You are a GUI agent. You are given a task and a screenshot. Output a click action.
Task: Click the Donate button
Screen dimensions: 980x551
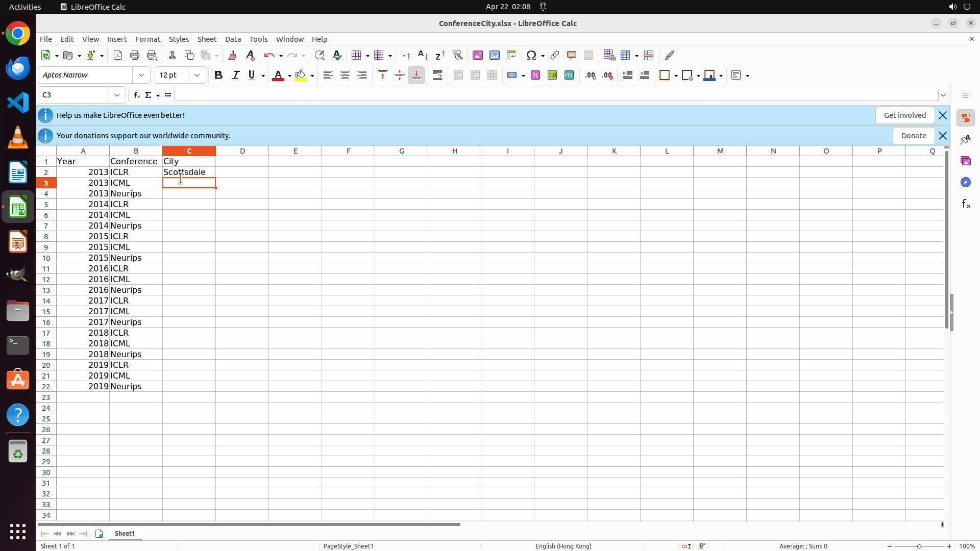pos(913,136)
